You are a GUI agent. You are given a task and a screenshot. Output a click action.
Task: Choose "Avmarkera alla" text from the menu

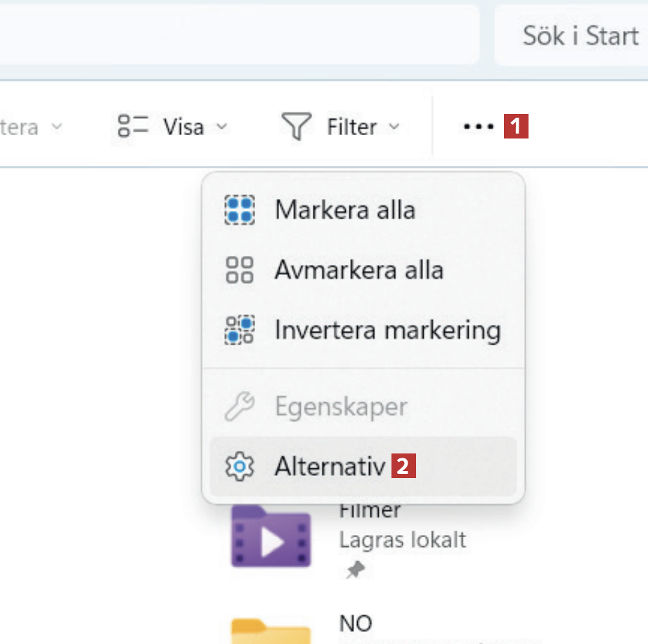click(x=358, y=270)
